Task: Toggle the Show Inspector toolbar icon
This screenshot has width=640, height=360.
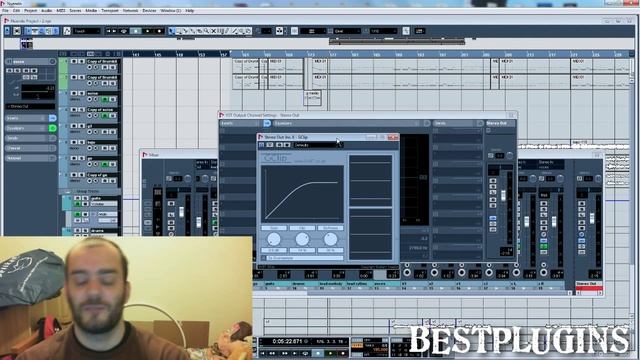Action: click(28, 31)
